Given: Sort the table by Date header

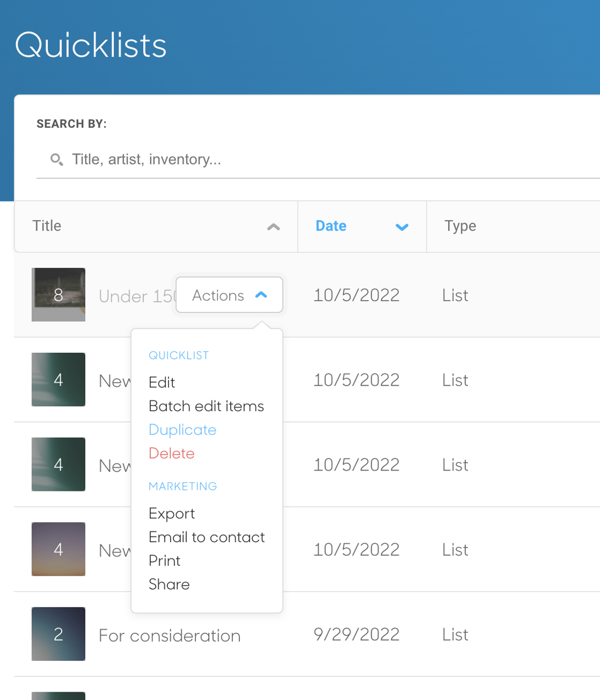Looking at the screenshot, I should coord(330,226).
